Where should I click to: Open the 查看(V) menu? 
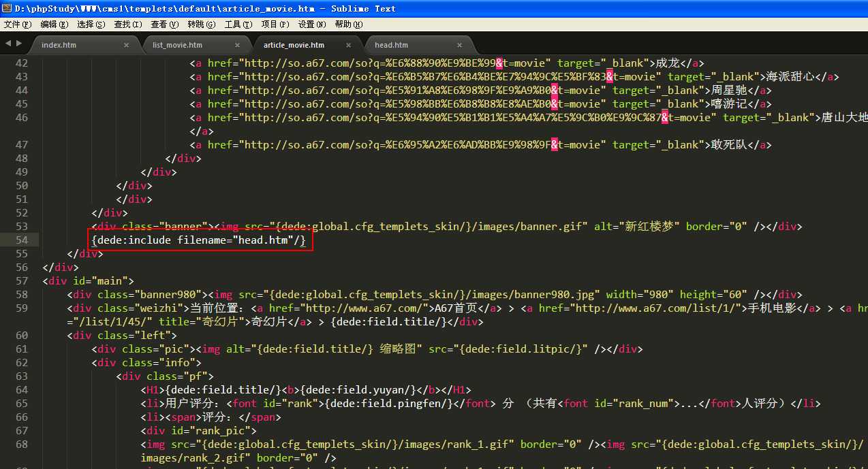[x=165, y=25]
